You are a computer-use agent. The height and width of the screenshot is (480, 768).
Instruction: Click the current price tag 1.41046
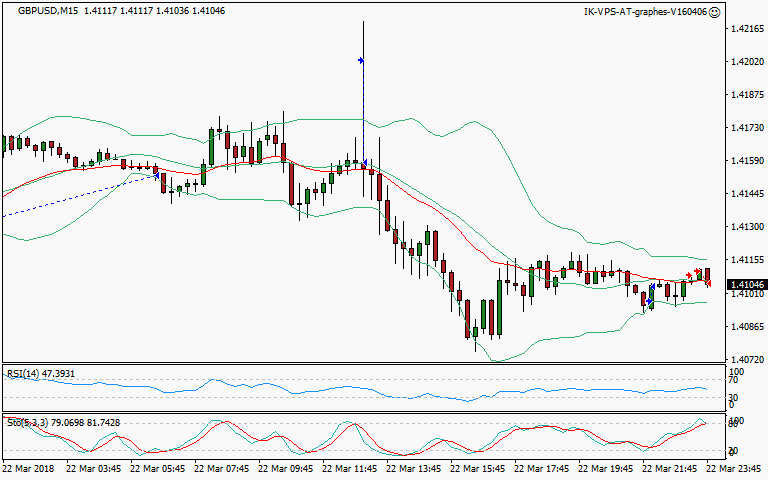pos(746,285)
